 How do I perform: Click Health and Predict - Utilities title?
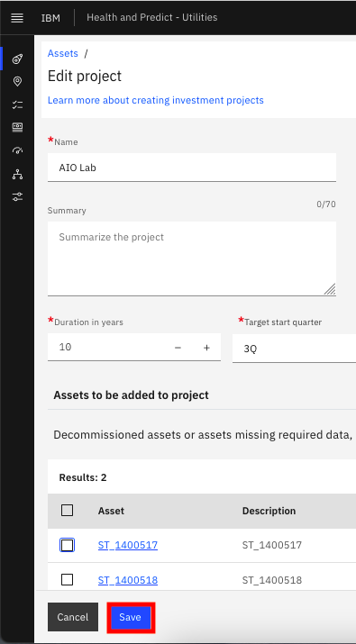[x=152, y=17]
